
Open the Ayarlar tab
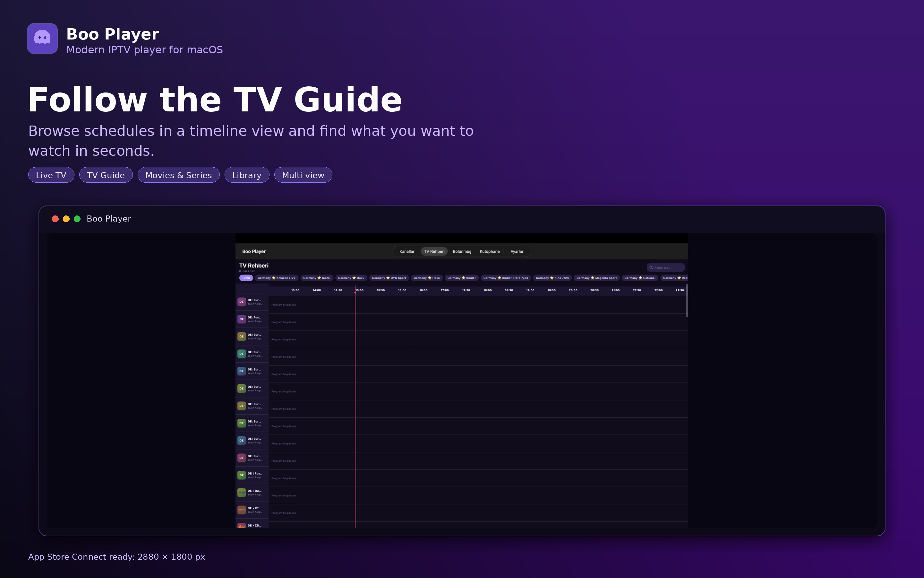click(517, 251)
